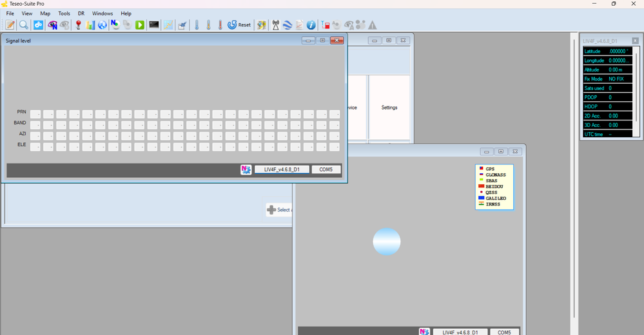Click COM5 button in Signal level window
Screen dimensions: 644x335
click(326, 169)
